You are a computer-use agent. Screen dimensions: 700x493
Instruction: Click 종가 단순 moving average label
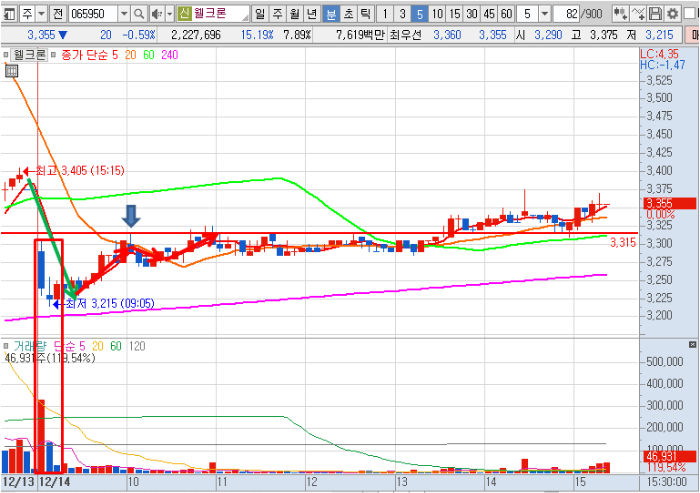[84, 55]
